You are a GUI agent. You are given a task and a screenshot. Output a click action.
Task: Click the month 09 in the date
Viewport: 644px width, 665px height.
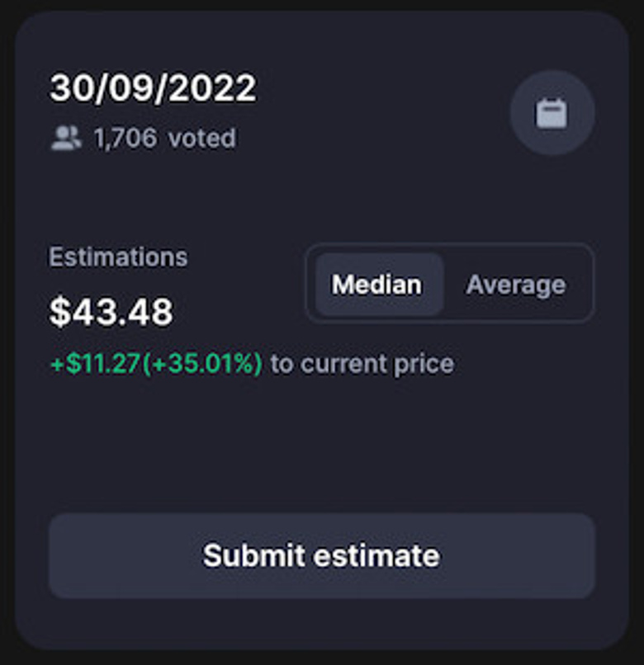click(x=128, y=88)
